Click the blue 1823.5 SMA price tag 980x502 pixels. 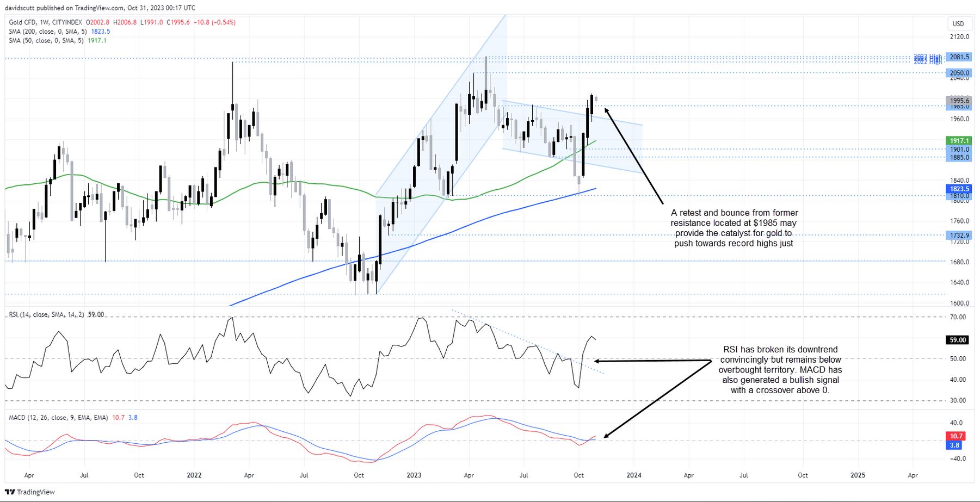pyautogui.click(x=959, y=189)
